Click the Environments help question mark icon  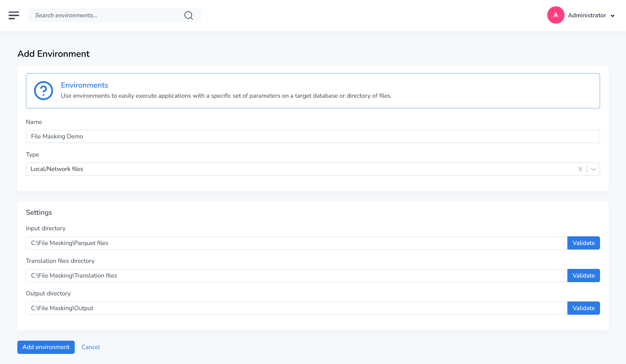pos(43,90)
